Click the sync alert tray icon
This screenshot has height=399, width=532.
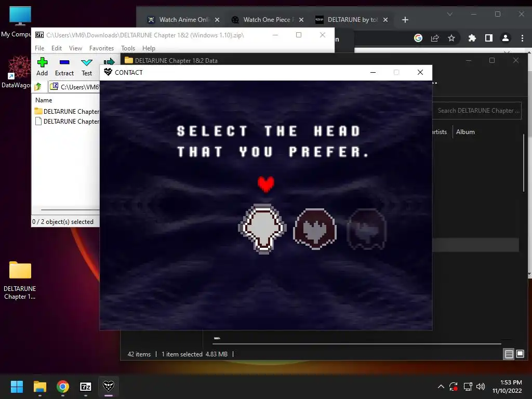pyautogui.click(x=454, y=387)
